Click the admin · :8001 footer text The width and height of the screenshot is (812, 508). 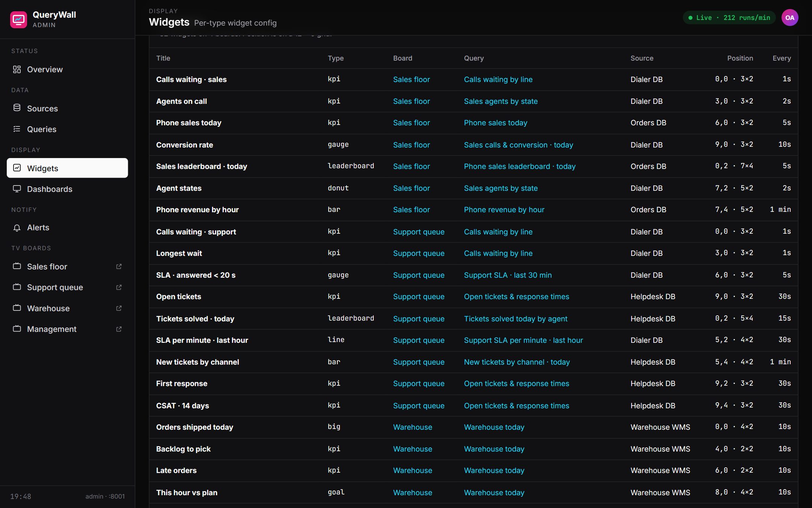tap(105, 496)
